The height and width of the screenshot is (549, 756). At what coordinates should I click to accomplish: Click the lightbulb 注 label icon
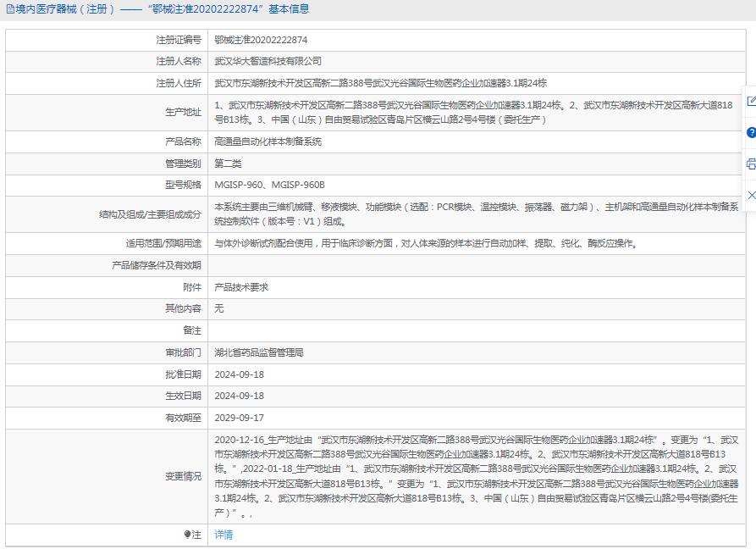pos(188,535)
